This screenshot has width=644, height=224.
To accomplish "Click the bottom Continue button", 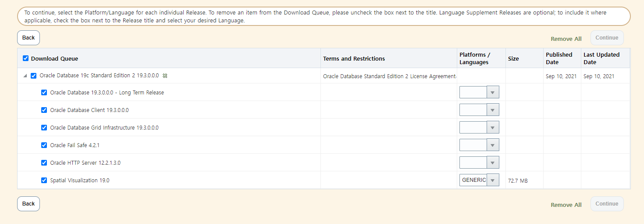I will point(607,204).
